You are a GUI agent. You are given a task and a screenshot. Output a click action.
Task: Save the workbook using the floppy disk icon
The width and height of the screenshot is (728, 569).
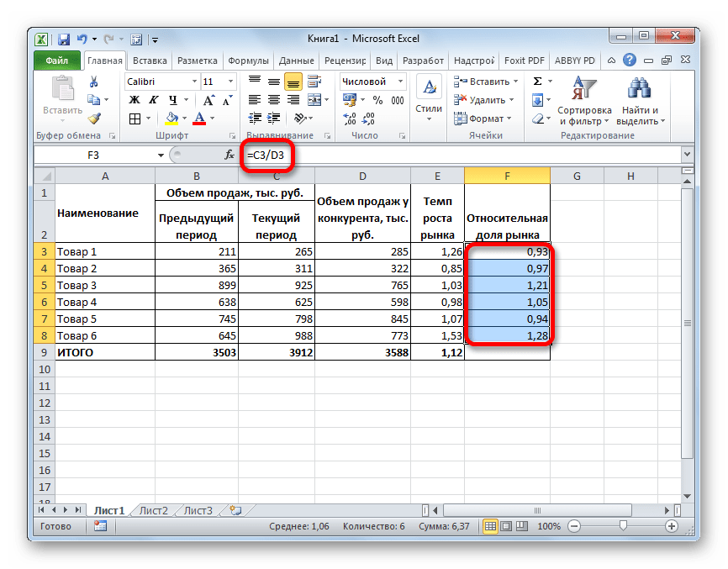[64, 39]
